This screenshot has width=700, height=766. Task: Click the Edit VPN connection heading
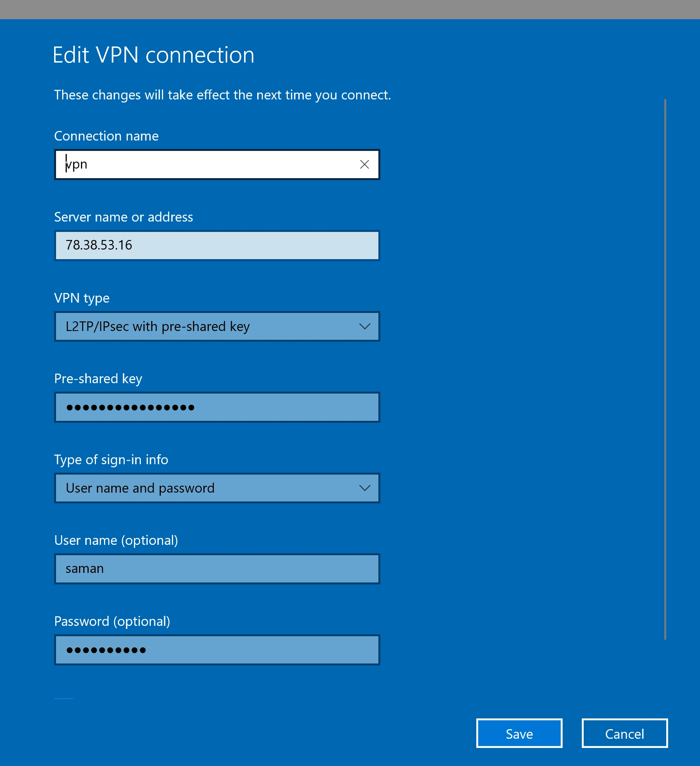[x=154, y=55]
